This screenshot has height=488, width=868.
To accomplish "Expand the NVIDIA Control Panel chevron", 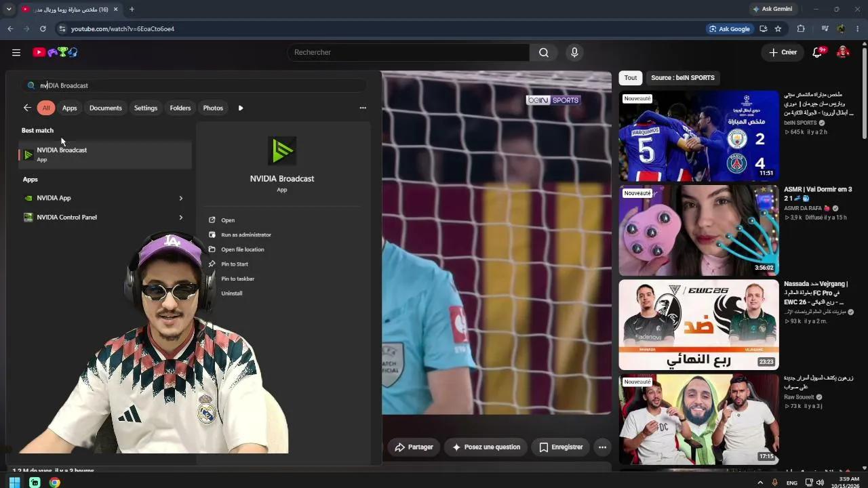I will point(181,218).
